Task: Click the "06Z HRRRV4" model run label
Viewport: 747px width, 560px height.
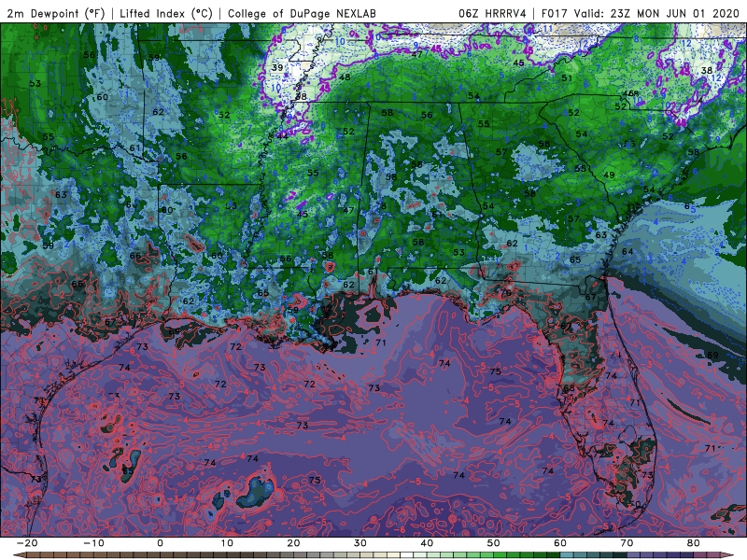Action: click(492, 13)
